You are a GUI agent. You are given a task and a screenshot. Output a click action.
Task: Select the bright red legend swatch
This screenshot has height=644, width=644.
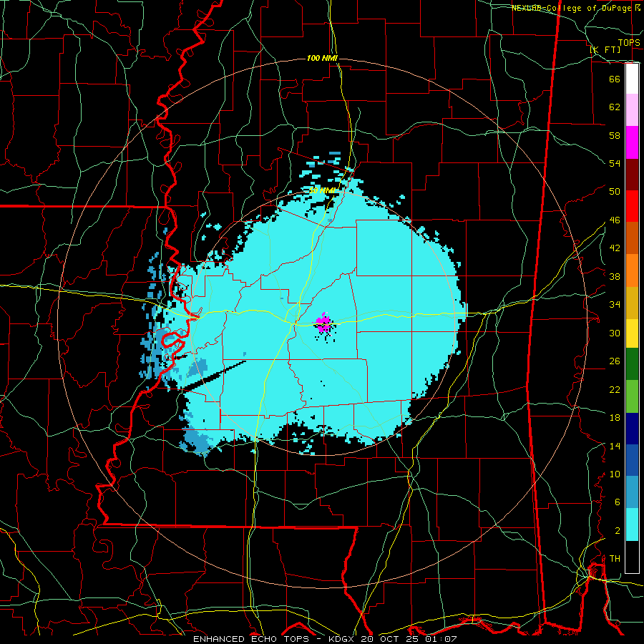coord(632,206)
